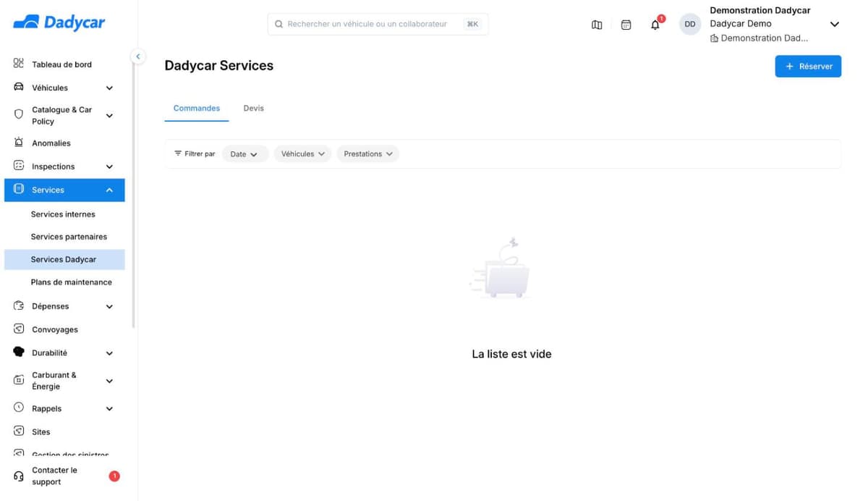Open the Date filter dropdown
This screenshot has height=501, width=868.
[x=244, y=153]
